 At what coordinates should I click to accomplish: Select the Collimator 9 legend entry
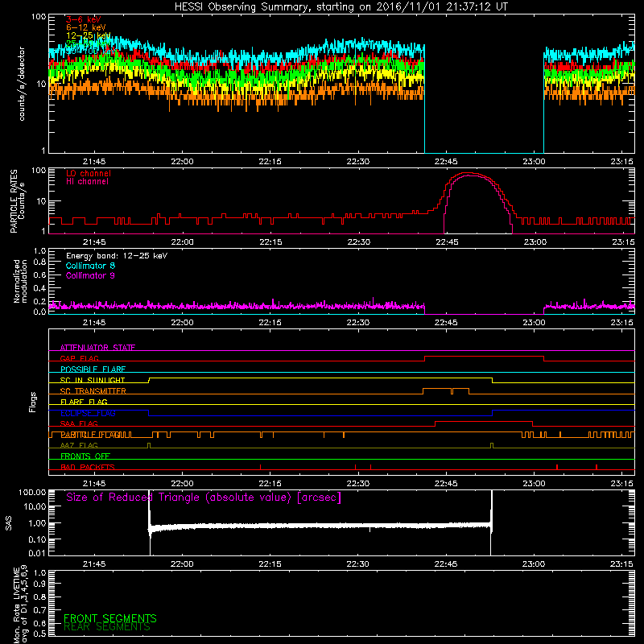tap(90, 275)
